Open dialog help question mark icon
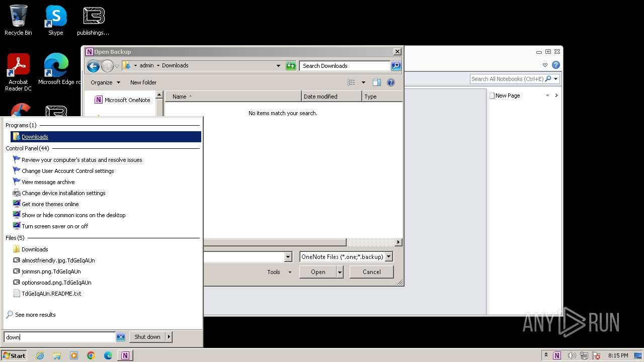 click(391, 82)
